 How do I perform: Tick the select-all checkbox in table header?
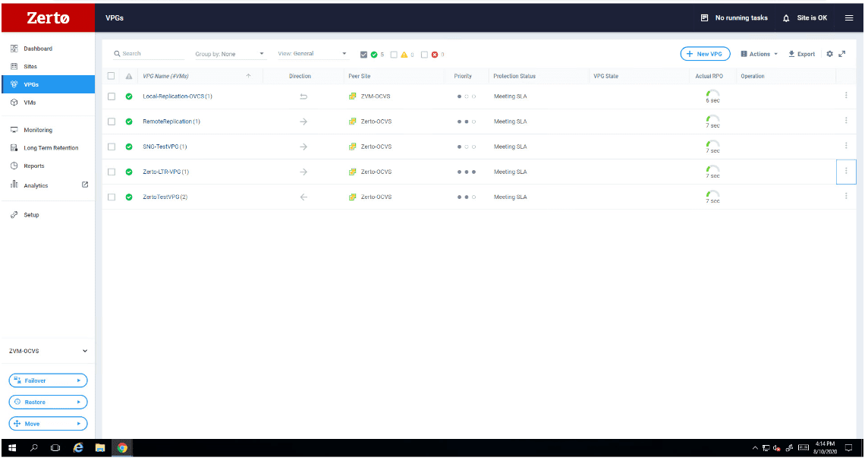pos(112,76)
